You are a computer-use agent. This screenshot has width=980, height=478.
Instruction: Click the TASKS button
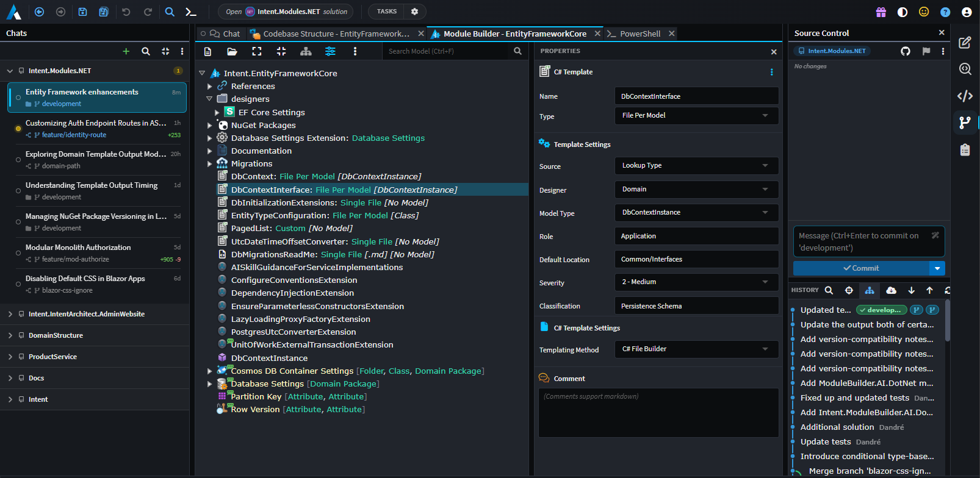point(387,12)
